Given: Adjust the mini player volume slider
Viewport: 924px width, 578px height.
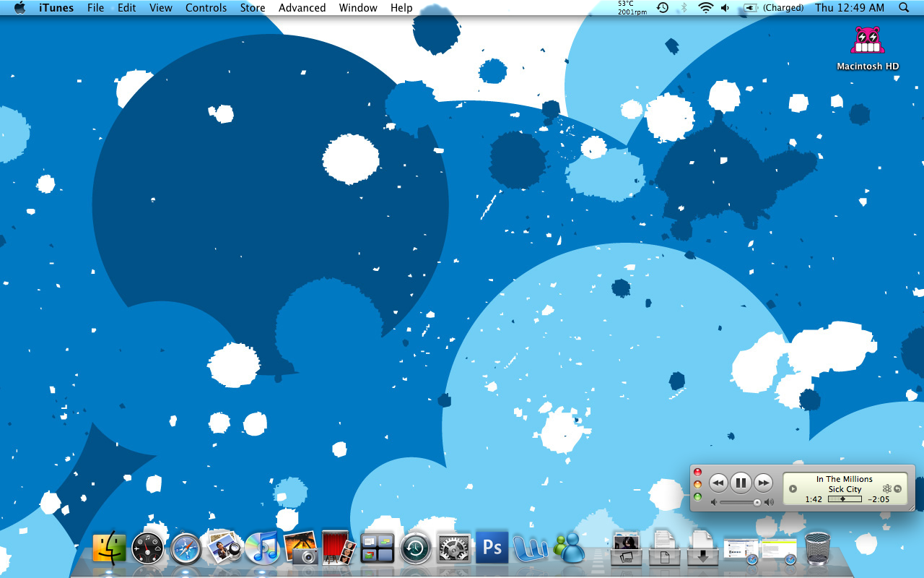Looking at the screenshot, I should (x=741, y=502).
